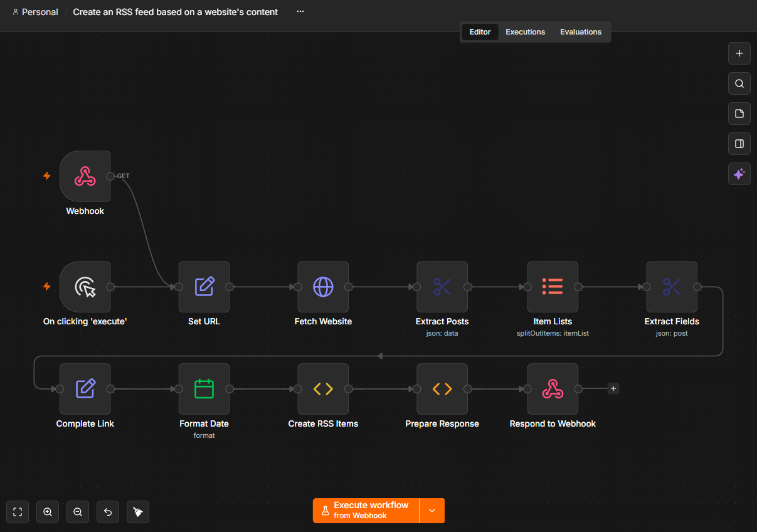Switch to the Executions tab

[x=526, y=32]
